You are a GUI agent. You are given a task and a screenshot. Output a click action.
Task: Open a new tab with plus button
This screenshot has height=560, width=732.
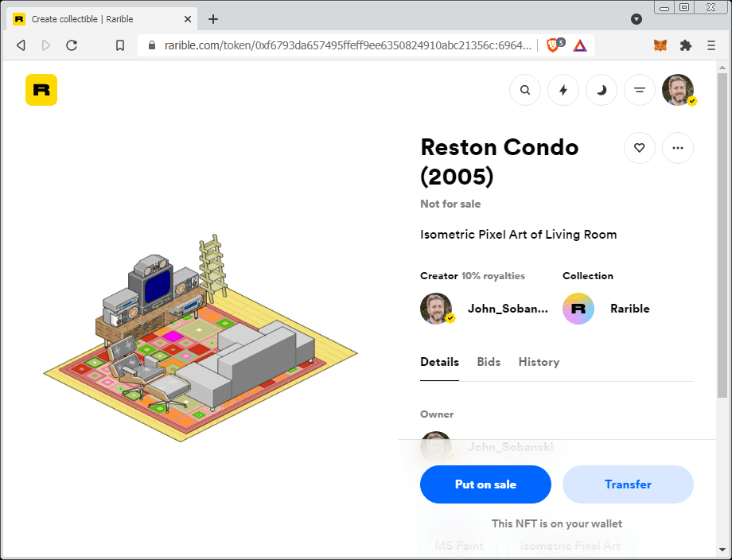[213, 19]
